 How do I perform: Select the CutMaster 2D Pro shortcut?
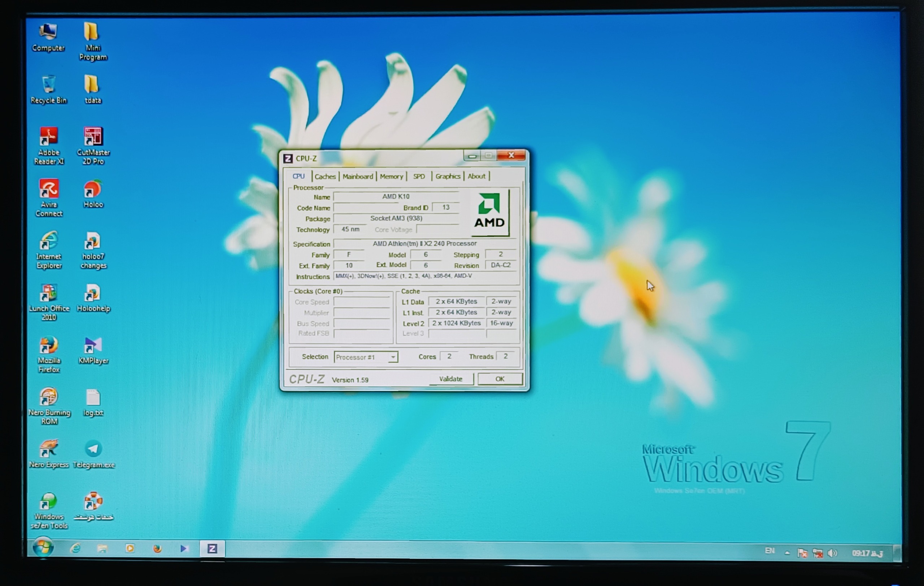pyautogui.click(x=93, y=146)
